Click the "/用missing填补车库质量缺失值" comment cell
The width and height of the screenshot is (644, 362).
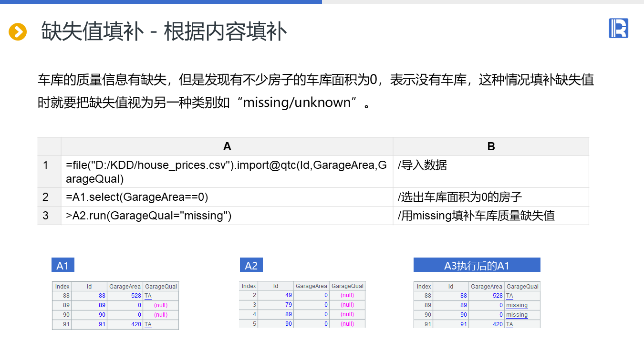click(490, 216)
